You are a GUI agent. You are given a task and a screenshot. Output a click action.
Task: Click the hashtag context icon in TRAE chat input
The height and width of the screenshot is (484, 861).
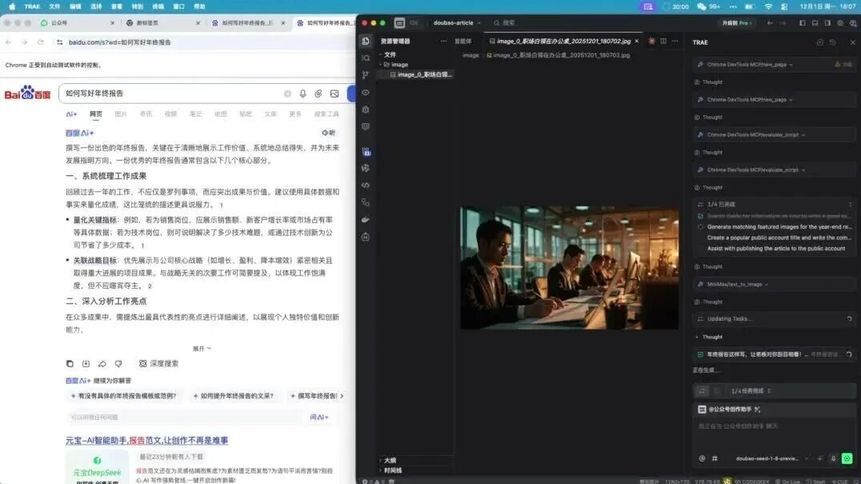coord(715,458)
